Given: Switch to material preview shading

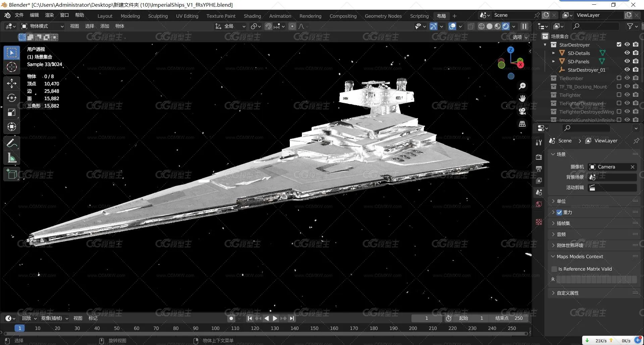Looking at the screenshot, I should (x=497, y=26).
